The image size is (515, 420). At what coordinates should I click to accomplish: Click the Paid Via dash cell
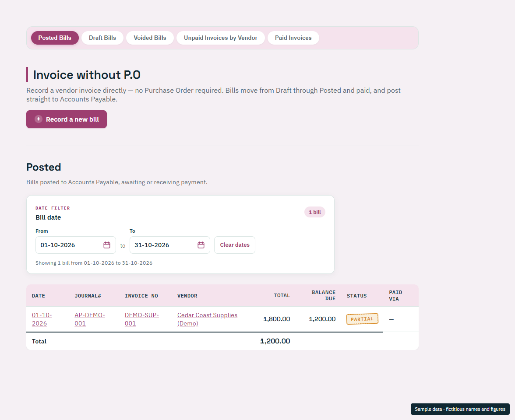(392, 319)
